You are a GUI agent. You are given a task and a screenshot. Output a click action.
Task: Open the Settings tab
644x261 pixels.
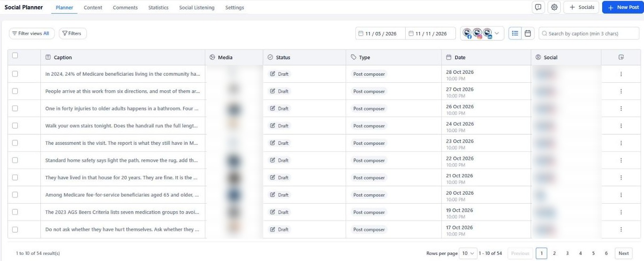pyautogui.click(x=235, y=8)
